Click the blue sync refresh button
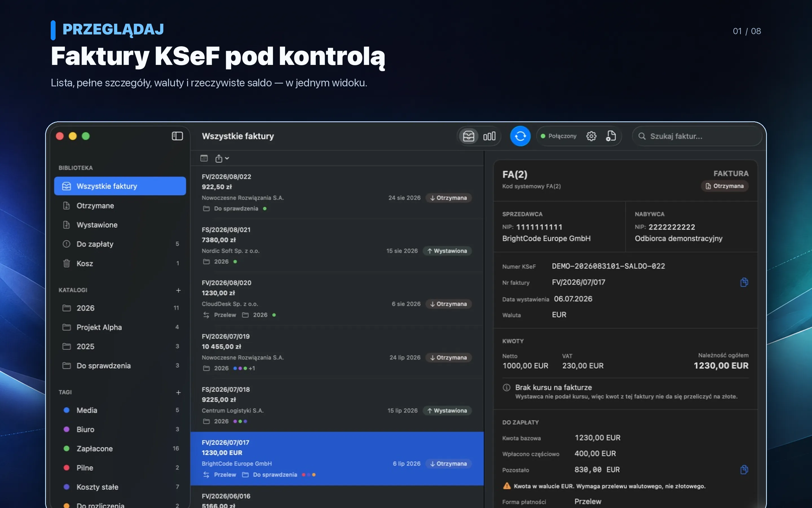Image resolution: width=812 pixels, height=508 pixels. point(520,136)
